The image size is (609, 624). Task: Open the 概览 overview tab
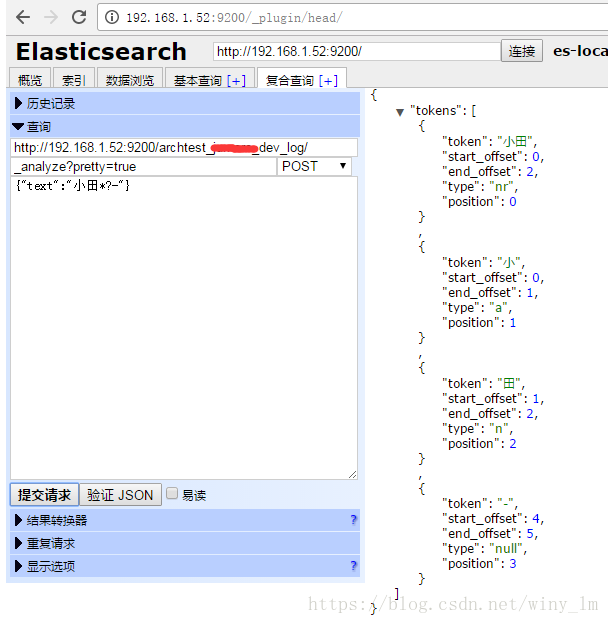(x=30, y=80)
